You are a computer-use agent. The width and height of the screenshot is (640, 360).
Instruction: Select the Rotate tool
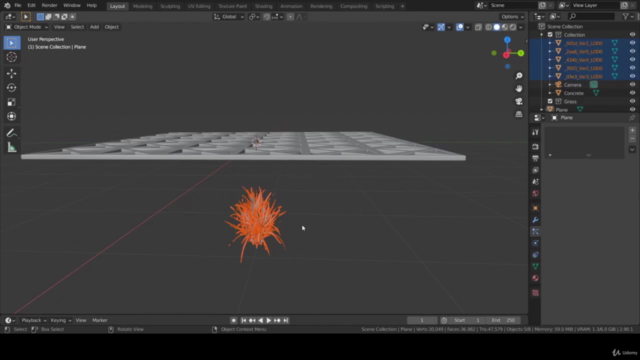click(12, 88)
